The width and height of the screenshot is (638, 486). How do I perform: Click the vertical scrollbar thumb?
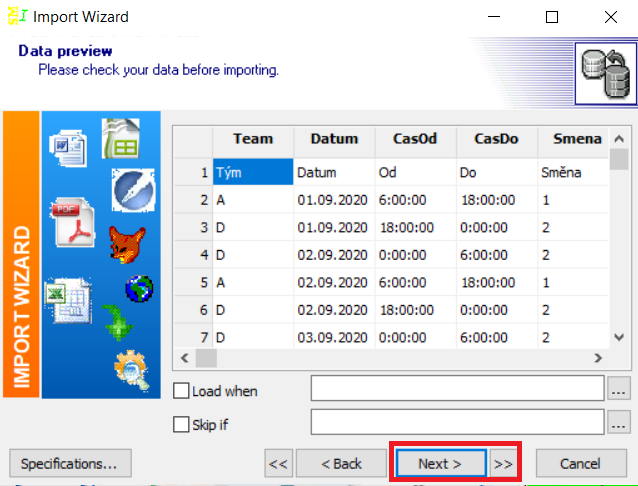(x=619, y=159)
